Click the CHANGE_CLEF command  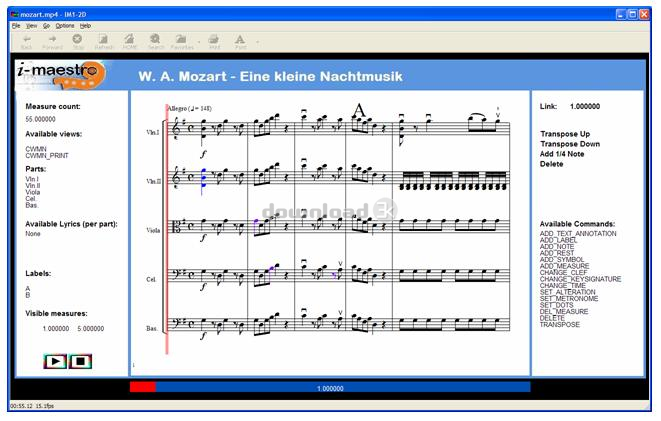(563, 273)
